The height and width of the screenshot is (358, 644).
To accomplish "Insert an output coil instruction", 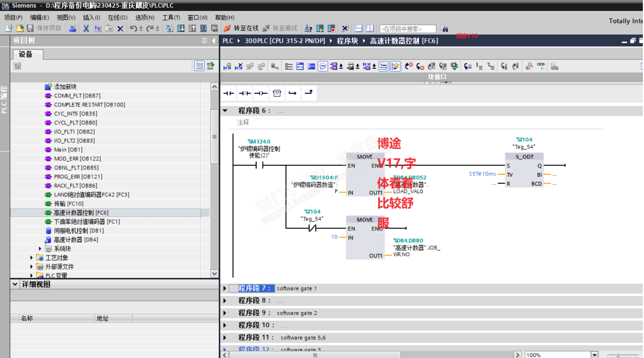I will point(261,93).
